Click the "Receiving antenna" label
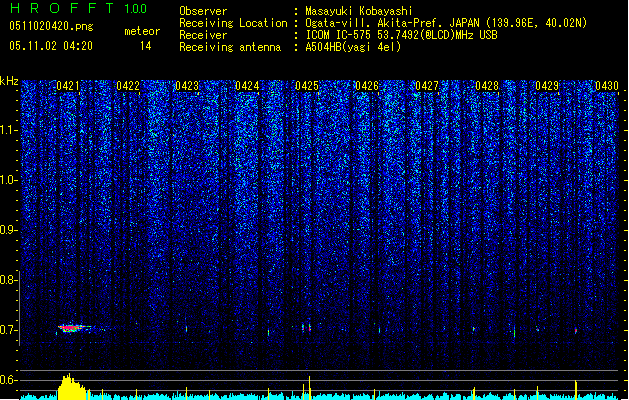629x400 pixels. point(230,47)
